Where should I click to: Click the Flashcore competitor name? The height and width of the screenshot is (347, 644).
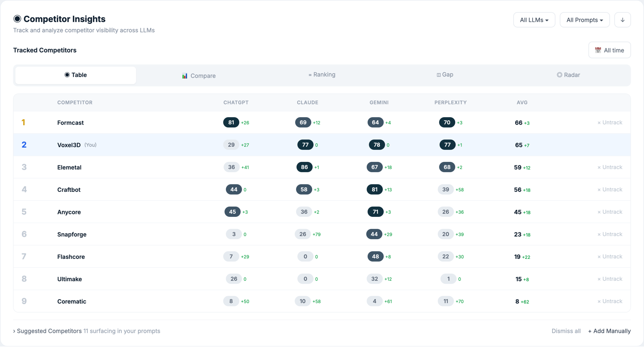click(x=71, y=257)
